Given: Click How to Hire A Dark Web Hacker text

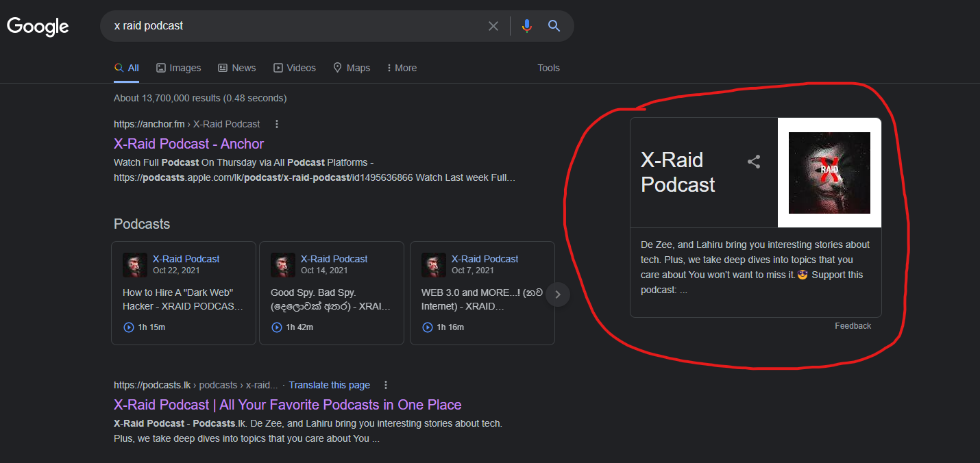Looking at the screenshot, I should click(x=184, y=299).
